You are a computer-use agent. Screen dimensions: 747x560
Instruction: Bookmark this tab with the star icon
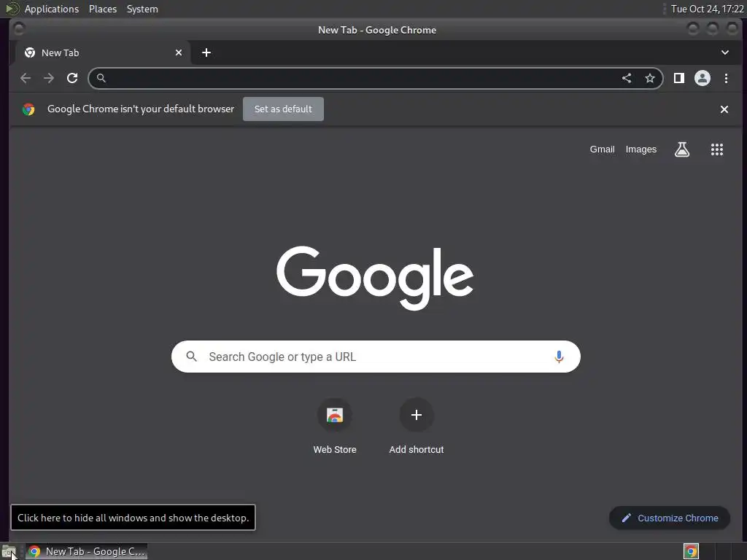pyautogui.click(x=650, y=78)
